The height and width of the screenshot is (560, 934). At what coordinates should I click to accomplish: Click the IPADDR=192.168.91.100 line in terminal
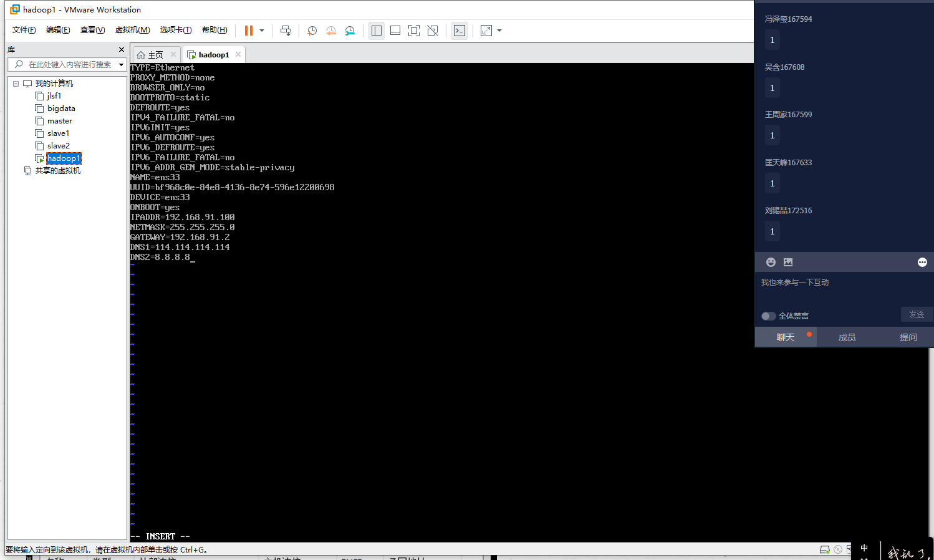pyautogui.click(x=183, y=218)
